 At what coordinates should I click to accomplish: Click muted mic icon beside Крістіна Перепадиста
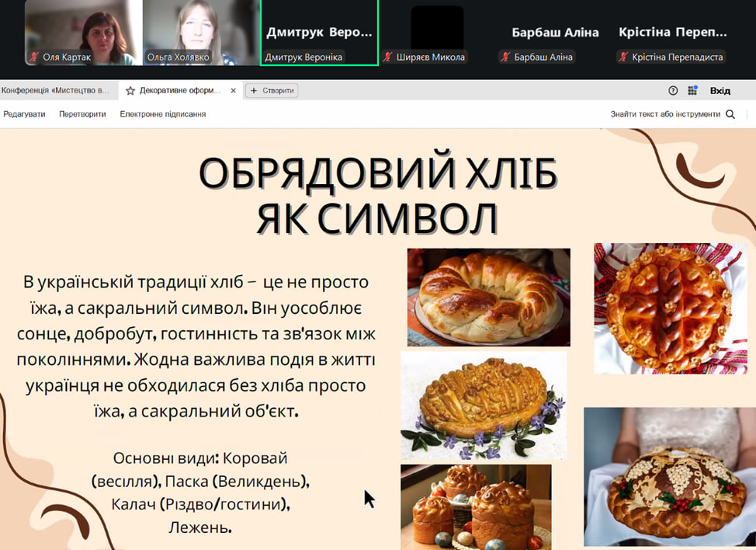tap(624, 57)
